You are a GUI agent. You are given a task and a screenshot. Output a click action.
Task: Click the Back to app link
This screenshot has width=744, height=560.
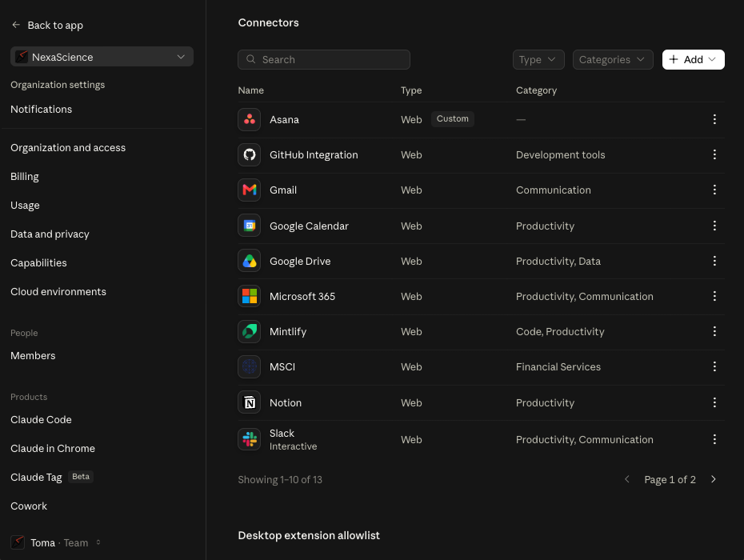[x=55, y=25]
